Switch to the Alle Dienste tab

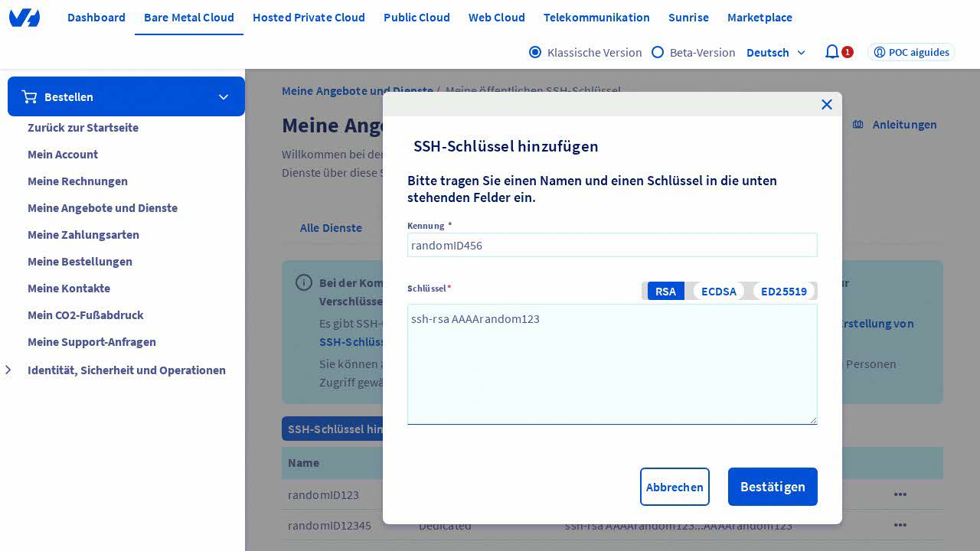331,227
